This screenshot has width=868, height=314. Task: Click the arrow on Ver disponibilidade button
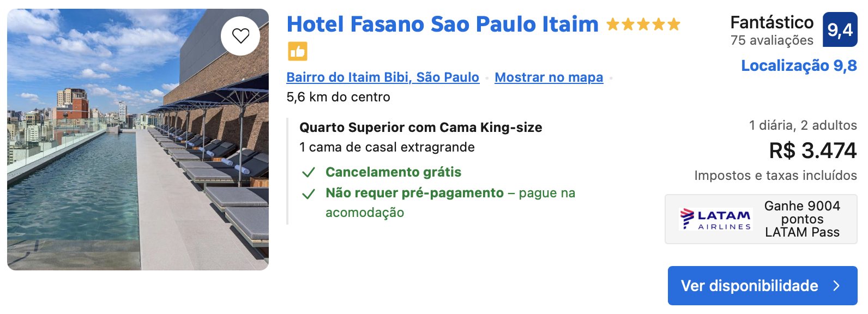837,286
